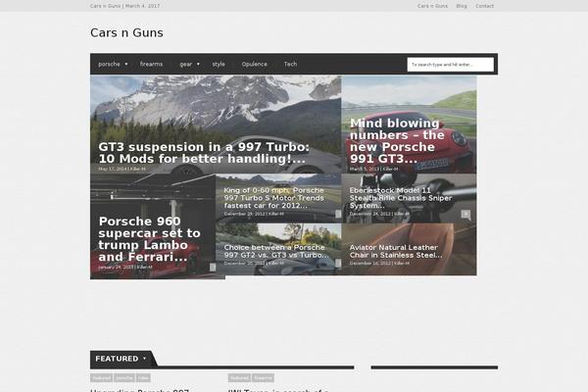
Task: Click the Blog link in top bar
Action: pos(462,6)
